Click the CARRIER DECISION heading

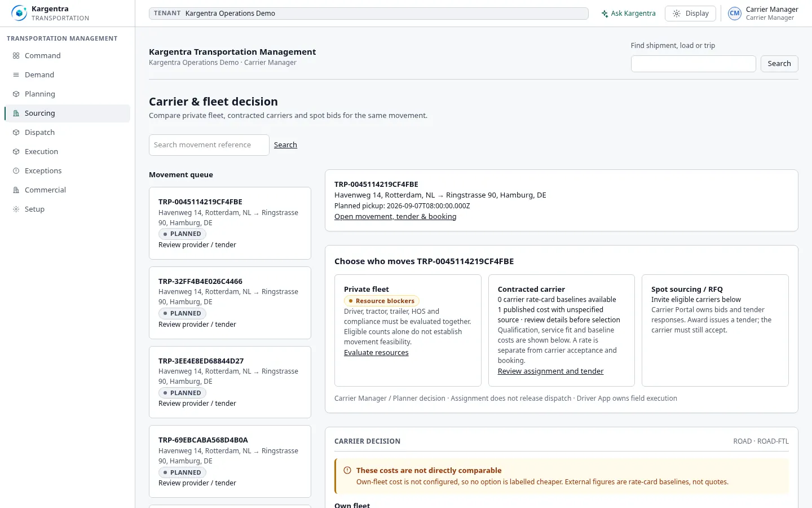[367, 441]
